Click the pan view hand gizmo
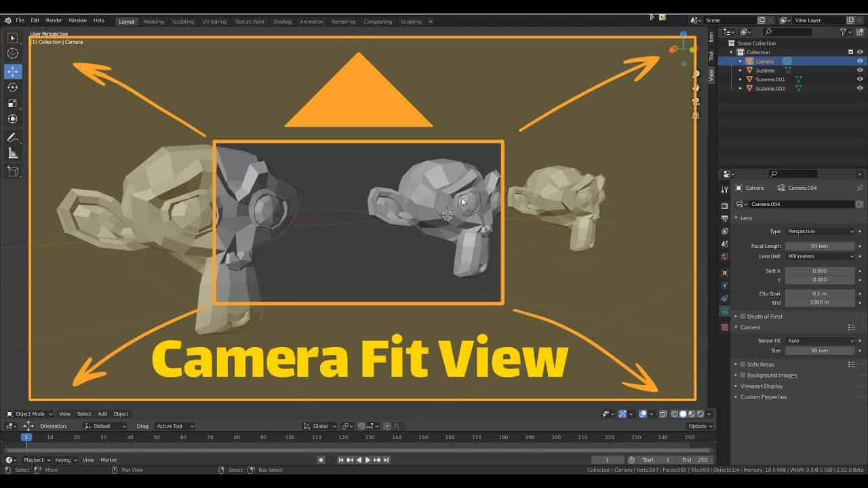868x488 pixels. coord(696,87)
